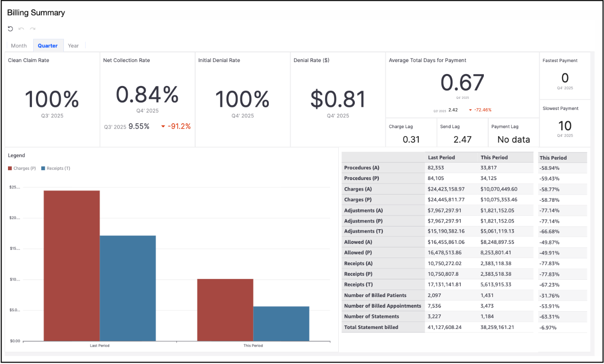Click the Clean Claim Rate 100% value

tap(52, 99)
